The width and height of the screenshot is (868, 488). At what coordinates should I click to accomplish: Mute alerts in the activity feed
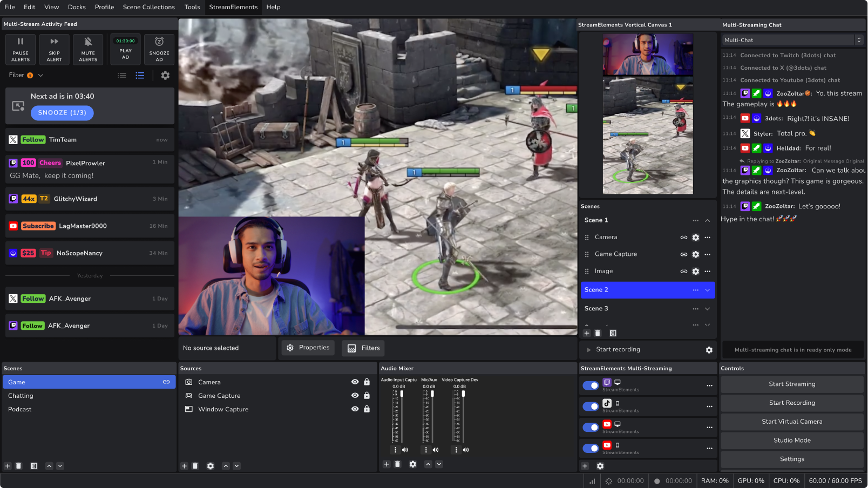pyautogui.click(x=87, y=49)
